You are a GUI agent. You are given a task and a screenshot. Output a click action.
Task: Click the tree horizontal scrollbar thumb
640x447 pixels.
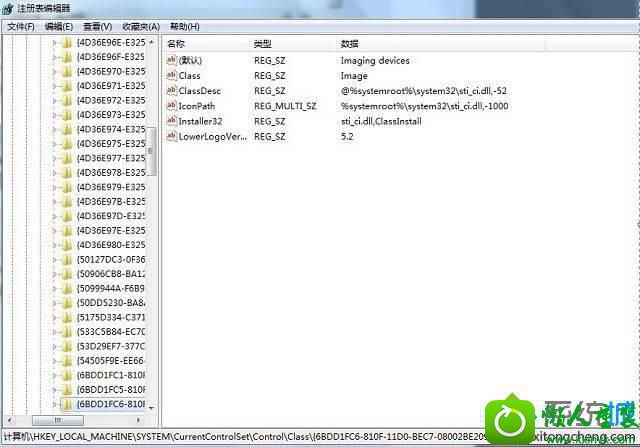pyautogui.click(x=58, y=420)
